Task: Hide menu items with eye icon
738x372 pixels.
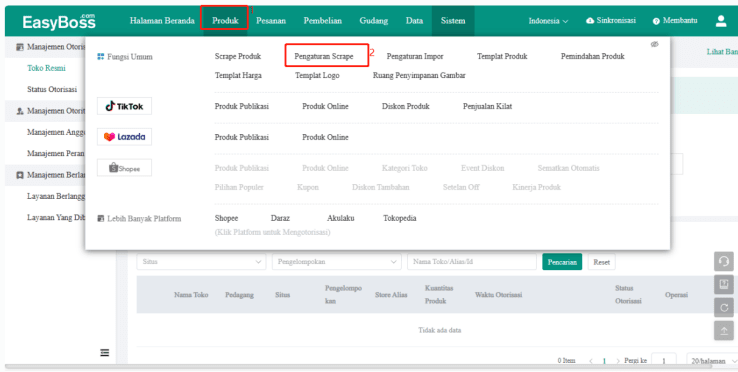Action: 654,44
